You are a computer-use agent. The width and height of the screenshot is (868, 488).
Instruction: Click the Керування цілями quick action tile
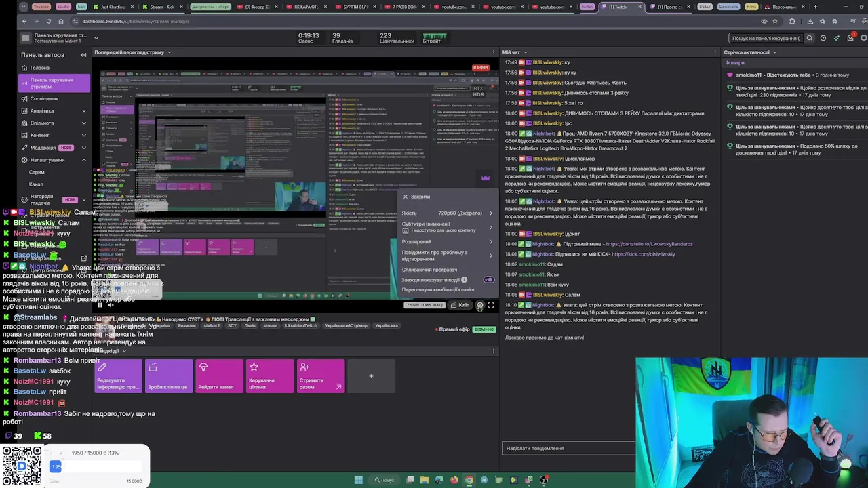269,376
